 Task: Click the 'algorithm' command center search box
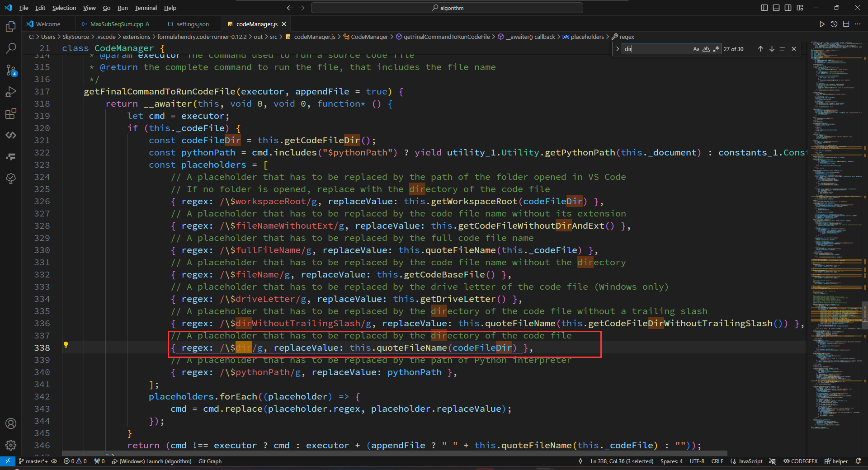[447, 8]
